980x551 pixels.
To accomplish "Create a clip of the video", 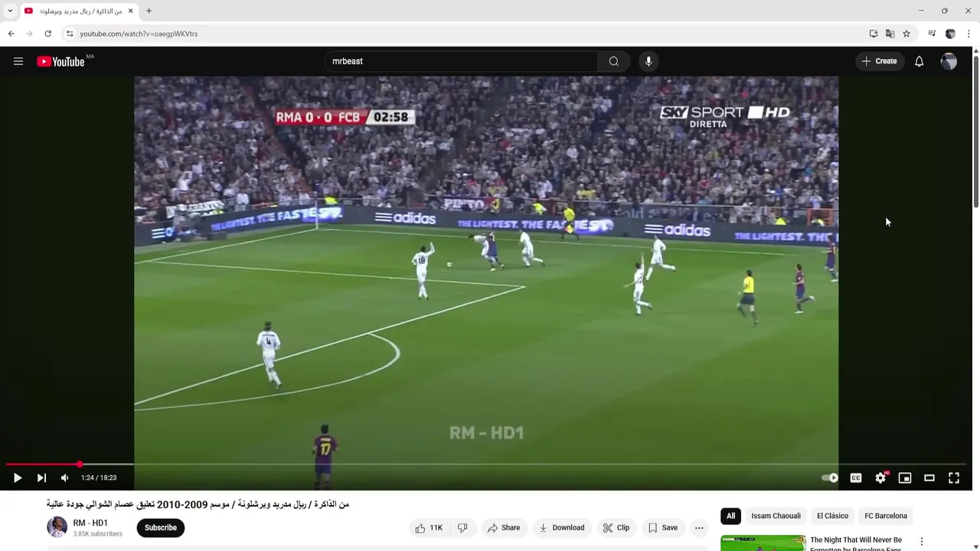I will pos(616,527).
